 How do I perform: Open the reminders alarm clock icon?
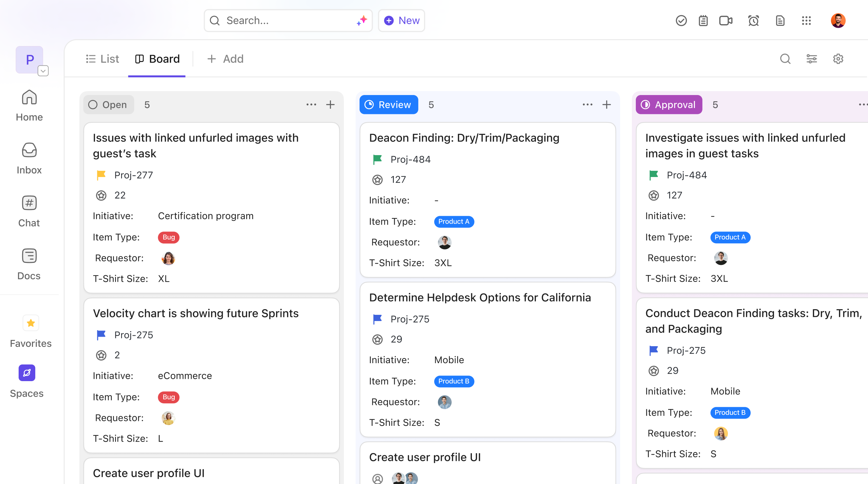(753, 21)
